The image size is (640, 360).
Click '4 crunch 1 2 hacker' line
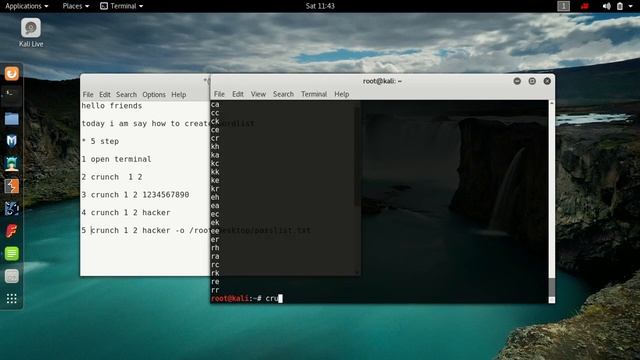pyautogui.click(x=126, y=213)
